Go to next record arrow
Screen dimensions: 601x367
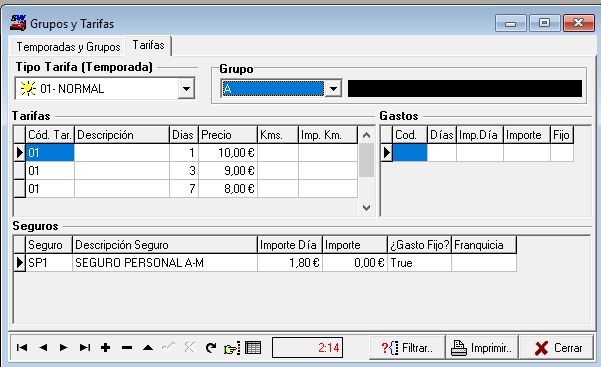coord(64,348)
